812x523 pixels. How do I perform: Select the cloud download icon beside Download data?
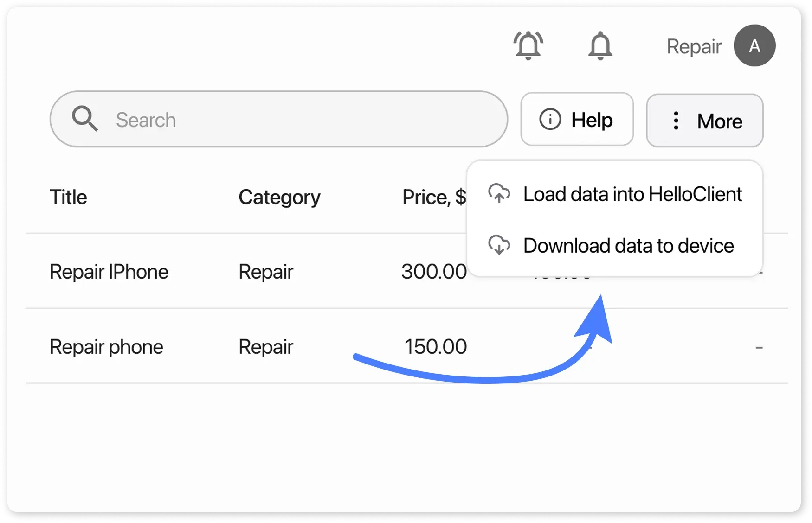[499, 246]
